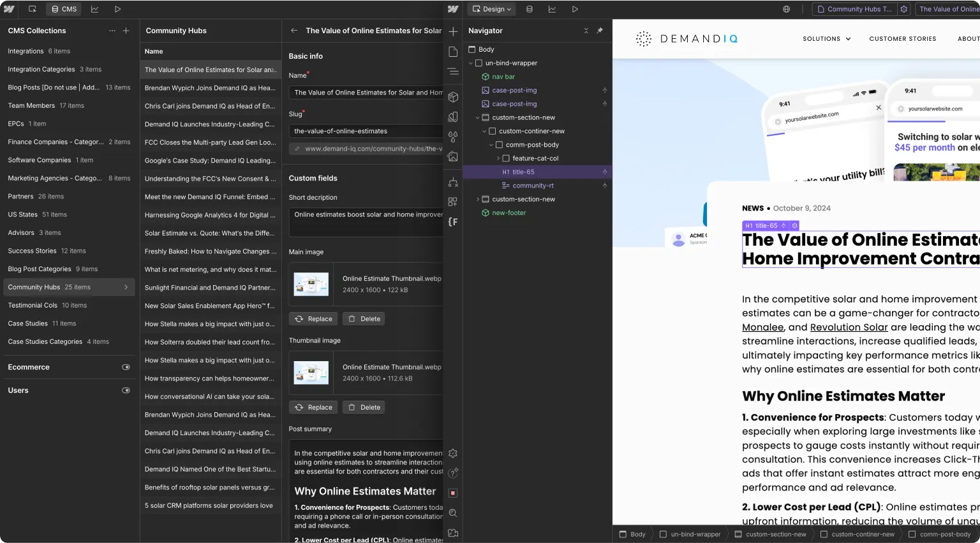This screenshot has height=543, width=980.
Task: Expand the second custom-section-new node
Action: point(477,199)
